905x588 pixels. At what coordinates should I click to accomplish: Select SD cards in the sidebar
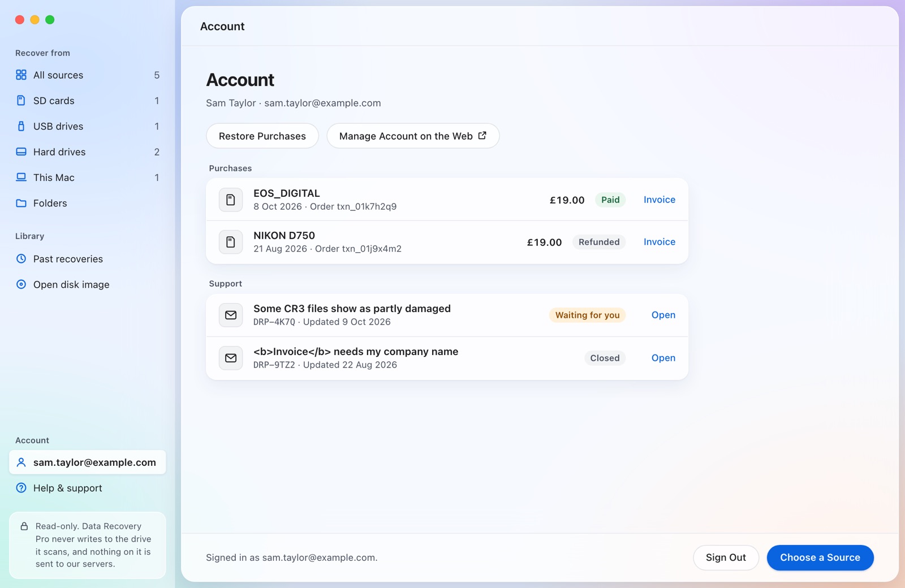(x=88, y=101)
